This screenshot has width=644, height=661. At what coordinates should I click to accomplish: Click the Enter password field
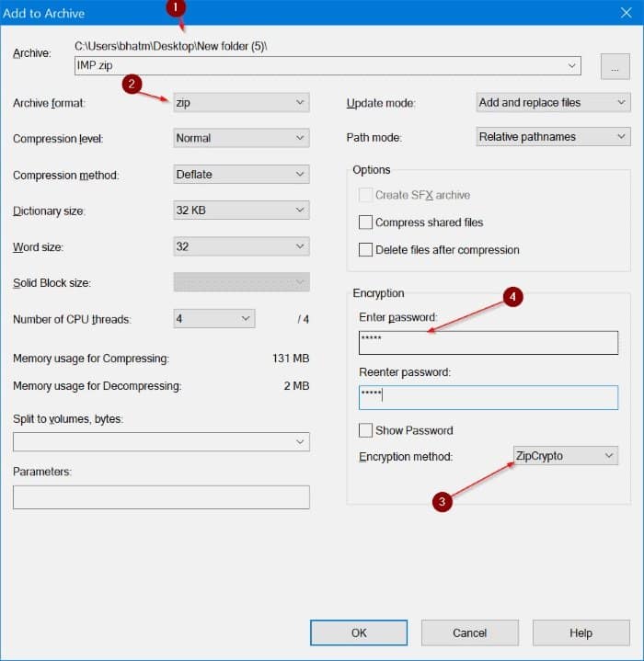coord(489,343)
